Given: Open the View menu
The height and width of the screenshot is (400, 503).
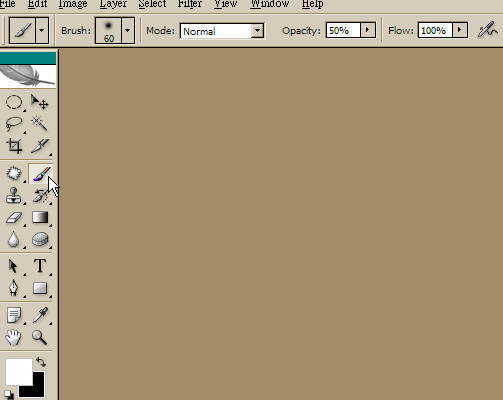Looking at the screenshot, I should (225, 4).
